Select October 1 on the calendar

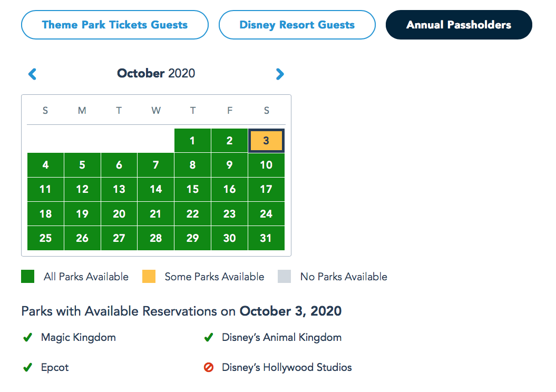tap(192, 141)
